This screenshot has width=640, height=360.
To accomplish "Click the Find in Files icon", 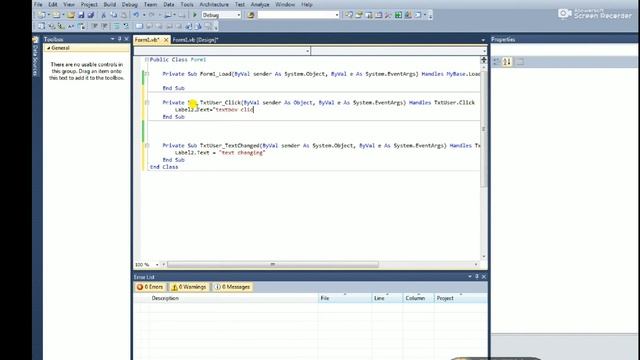I will (x=251, y=15).
